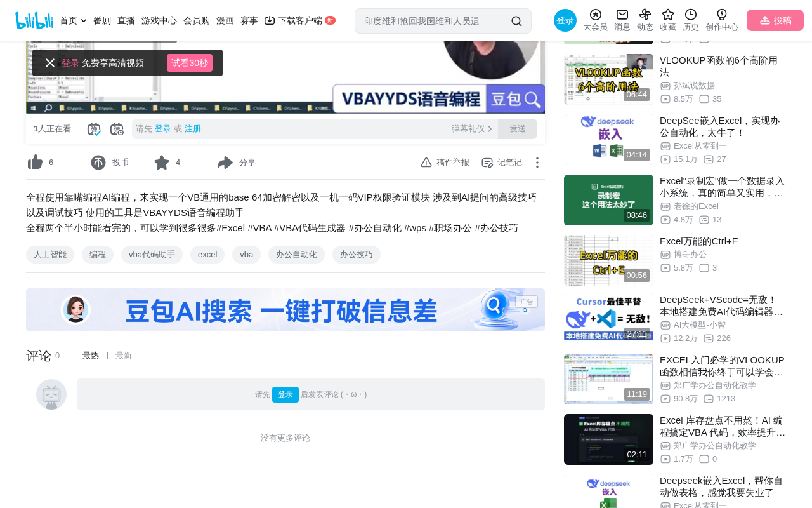812x508 pixels.
Task: Click the #Excel hashtag in the description
Action: [x=230, y=228]
